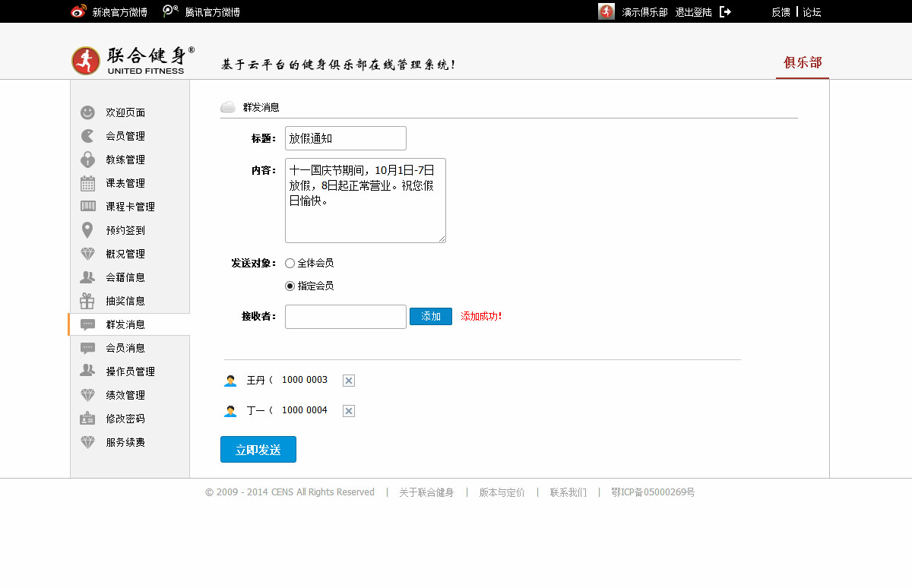
Task: Open 会员消息 in the sidebar
Action: click(125, 348)
